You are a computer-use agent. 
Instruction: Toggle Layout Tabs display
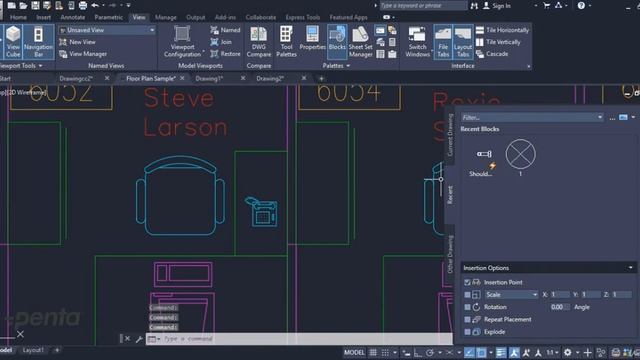coord(462,41)
